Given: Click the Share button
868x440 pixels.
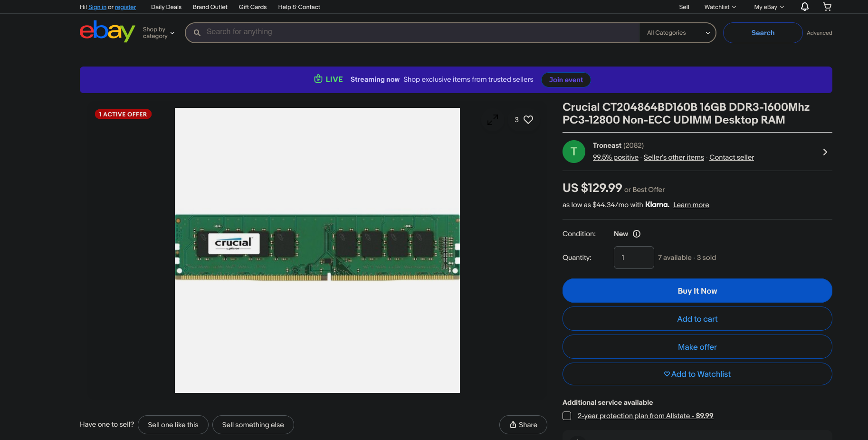Looking at the screenshot, I should [x=523, y=425].
